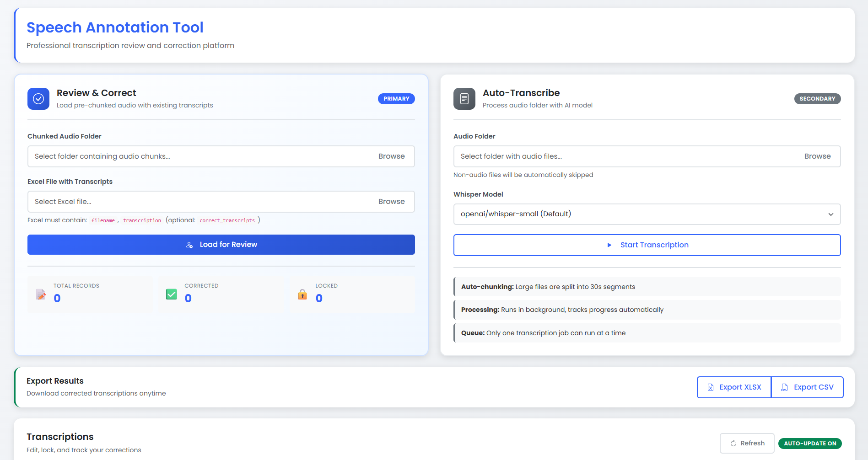Open the Whisper Model dropdown
This screenshot has height=460, width=868.
647,214
